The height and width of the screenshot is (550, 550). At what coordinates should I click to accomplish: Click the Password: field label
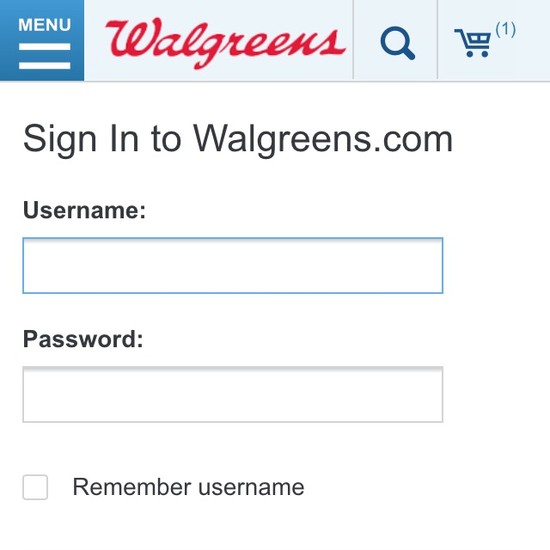coord(83,339)
